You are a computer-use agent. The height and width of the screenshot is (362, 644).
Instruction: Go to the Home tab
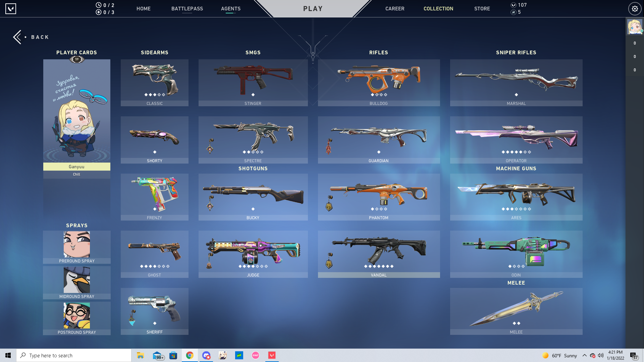(x=144, y=9)
